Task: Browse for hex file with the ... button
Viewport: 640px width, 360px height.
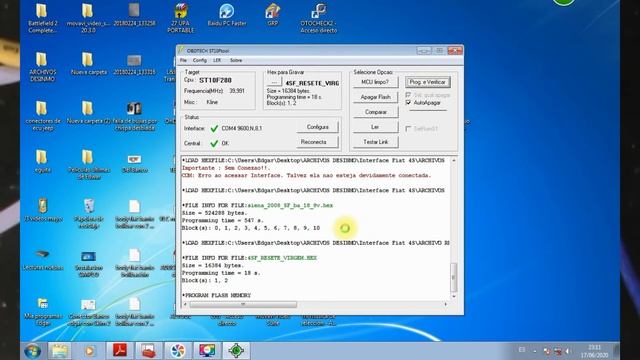Action: (x=274, y=83)
